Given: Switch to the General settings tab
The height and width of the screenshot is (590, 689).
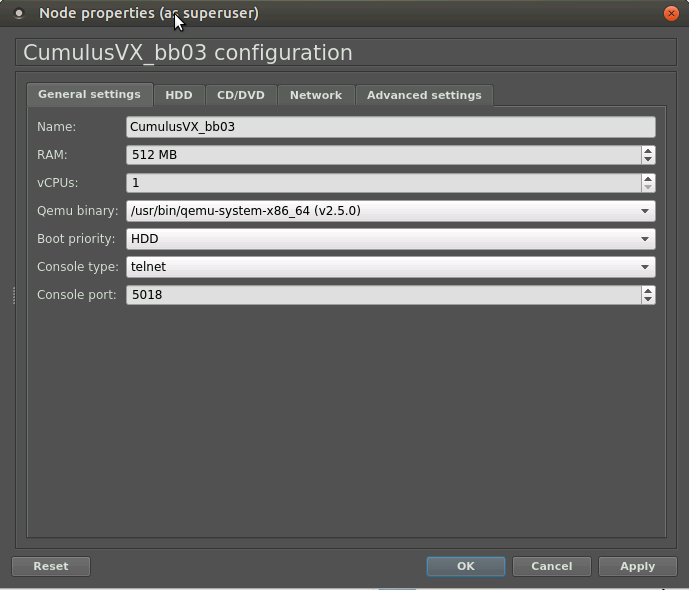Looking at the screenshot, I should tap(90, 94).
